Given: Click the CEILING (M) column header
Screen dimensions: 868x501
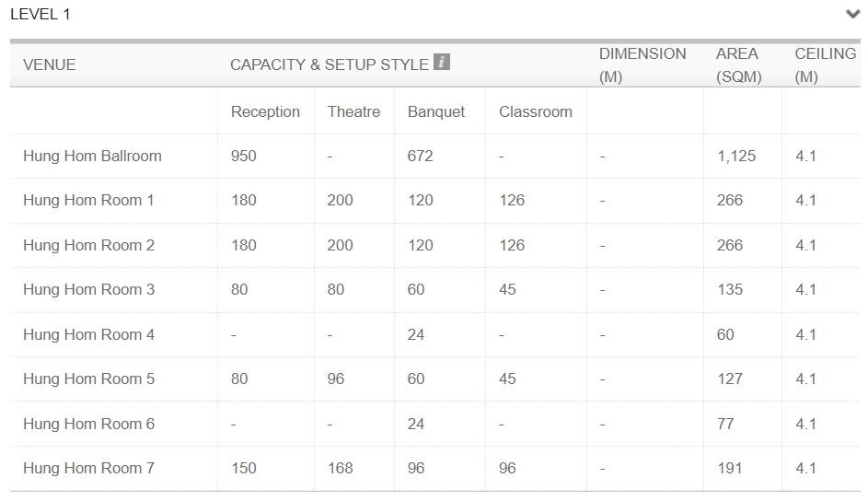Looking at the screenshot, I should coord(826,64).
